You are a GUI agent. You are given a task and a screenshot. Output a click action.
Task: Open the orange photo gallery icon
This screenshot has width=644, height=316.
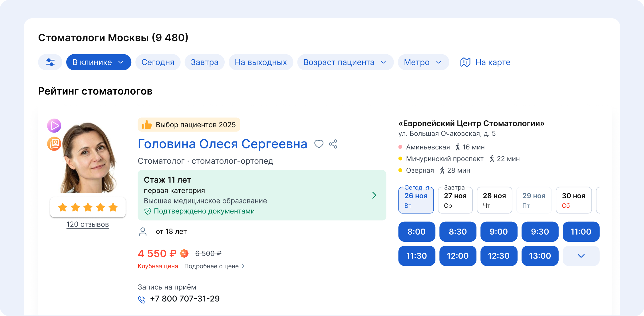point(54,144)
